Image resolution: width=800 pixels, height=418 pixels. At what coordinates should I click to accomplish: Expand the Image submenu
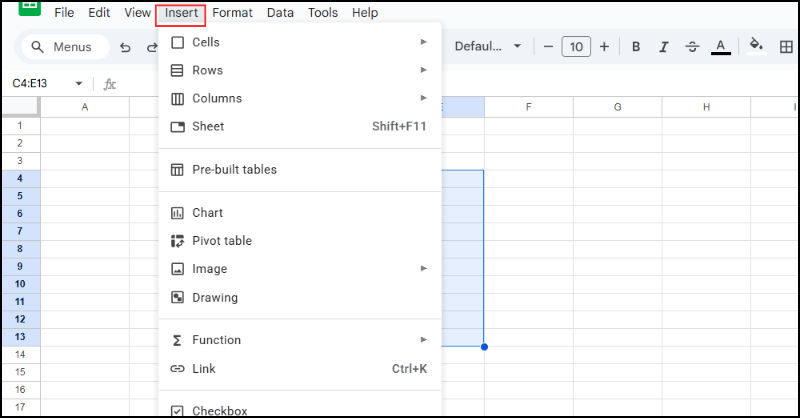click(x=424, y=269)
